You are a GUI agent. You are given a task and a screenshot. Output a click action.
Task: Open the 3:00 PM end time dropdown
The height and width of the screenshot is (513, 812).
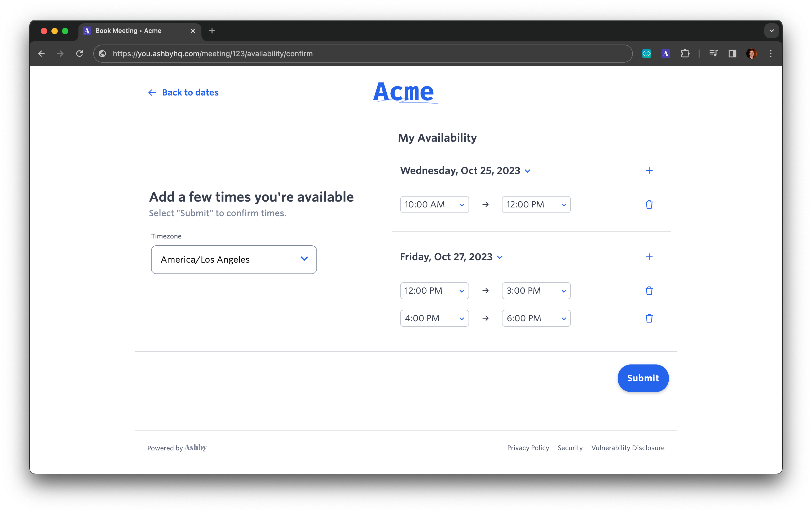click(536, 291)
